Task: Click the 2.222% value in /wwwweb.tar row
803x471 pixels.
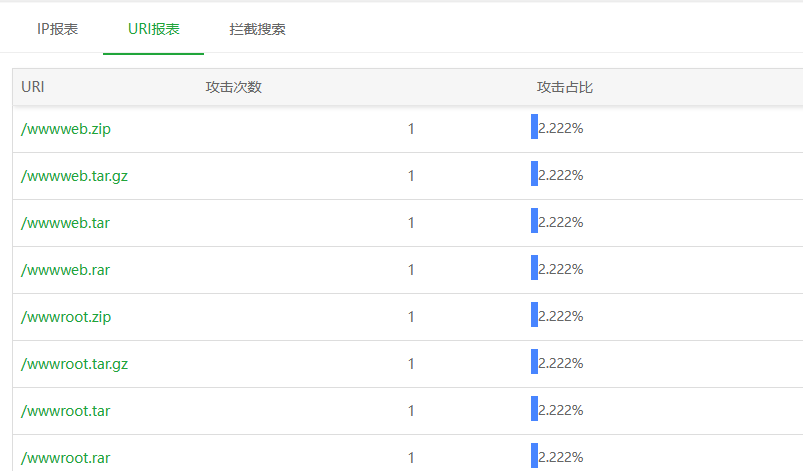Action: pos(561,223)
